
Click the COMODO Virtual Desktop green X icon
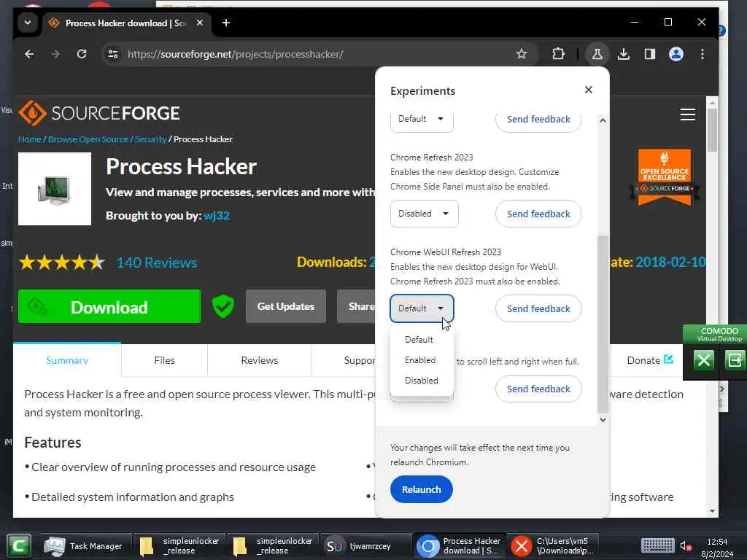(x=704, y=360)
